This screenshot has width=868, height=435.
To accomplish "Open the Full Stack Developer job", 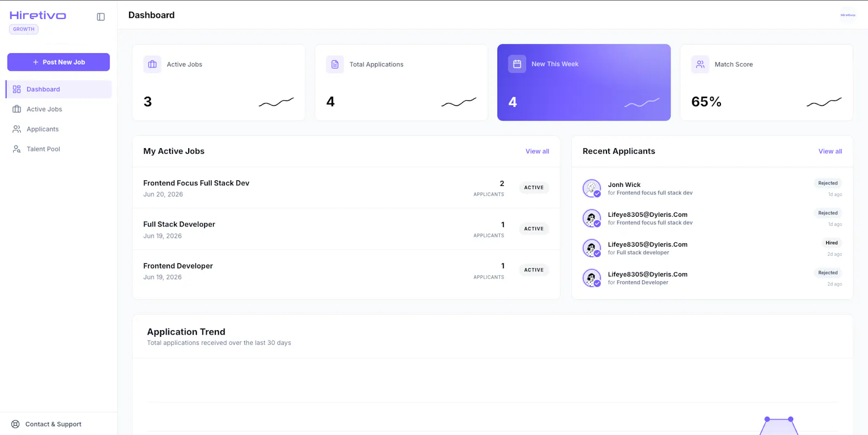I will point(346,229).
